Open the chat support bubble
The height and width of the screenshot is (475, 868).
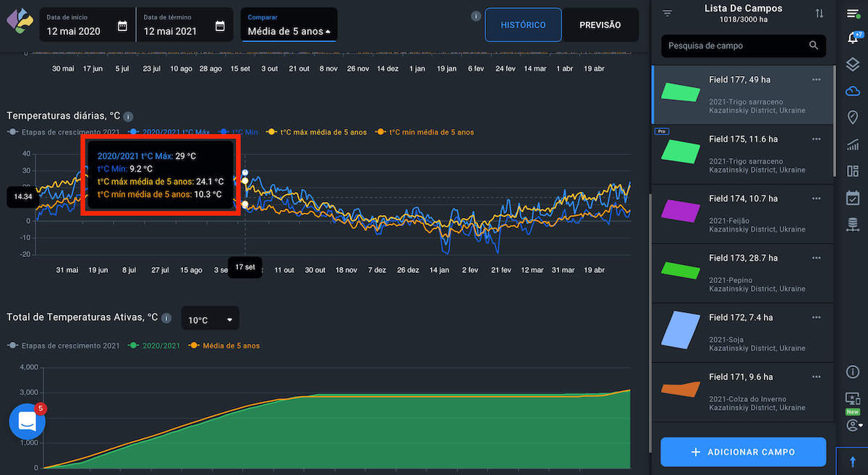click(27, 421)
